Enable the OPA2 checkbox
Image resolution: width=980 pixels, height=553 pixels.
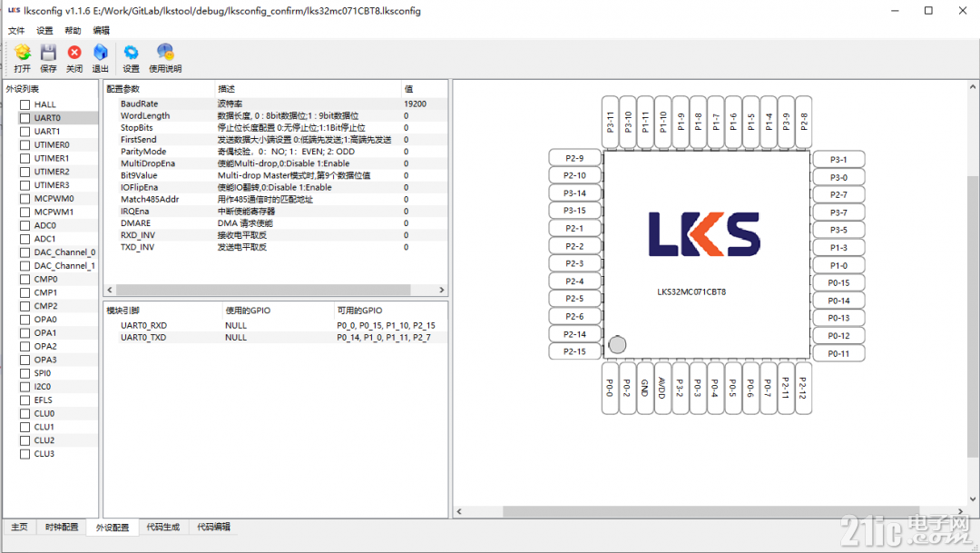coord(25,347)
